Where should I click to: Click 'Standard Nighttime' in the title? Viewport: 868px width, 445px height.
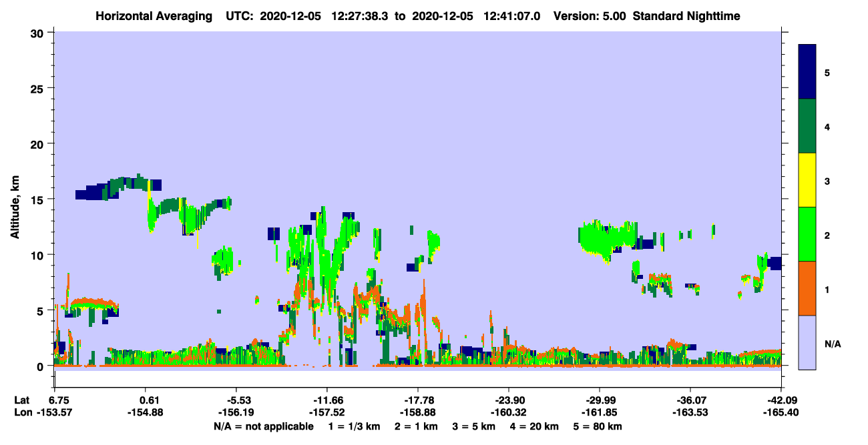click(x=686, y=15)
